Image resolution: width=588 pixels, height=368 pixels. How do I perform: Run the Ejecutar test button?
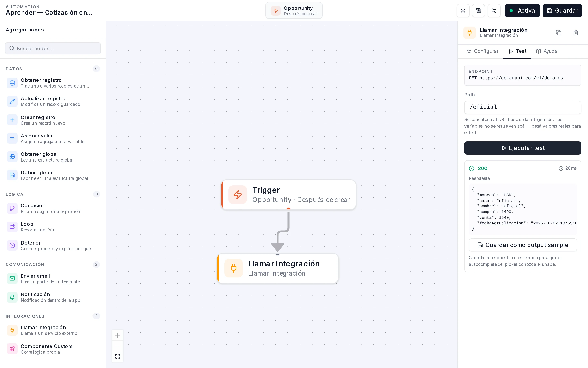[x=523, y=148]
